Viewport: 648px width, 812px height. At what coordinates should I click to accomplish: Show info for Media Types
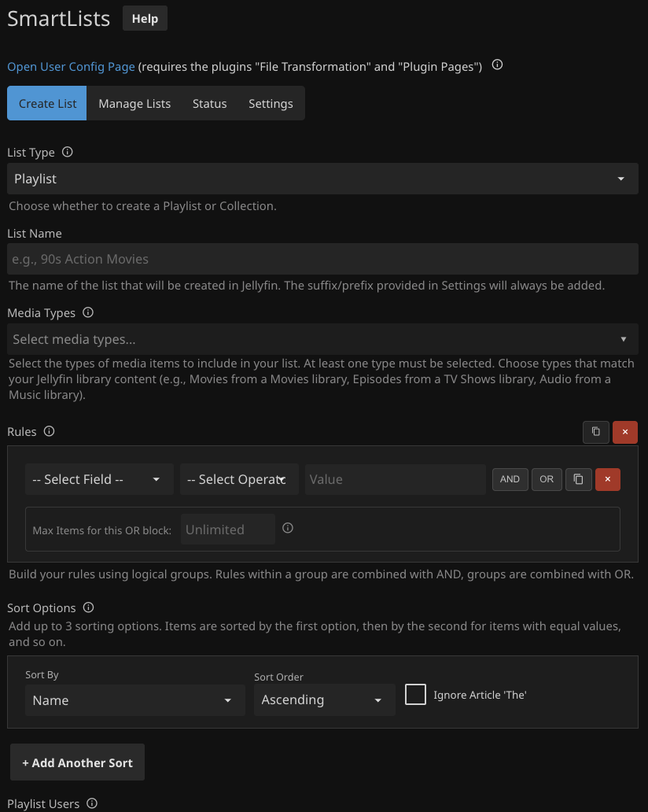coord(88,312)
